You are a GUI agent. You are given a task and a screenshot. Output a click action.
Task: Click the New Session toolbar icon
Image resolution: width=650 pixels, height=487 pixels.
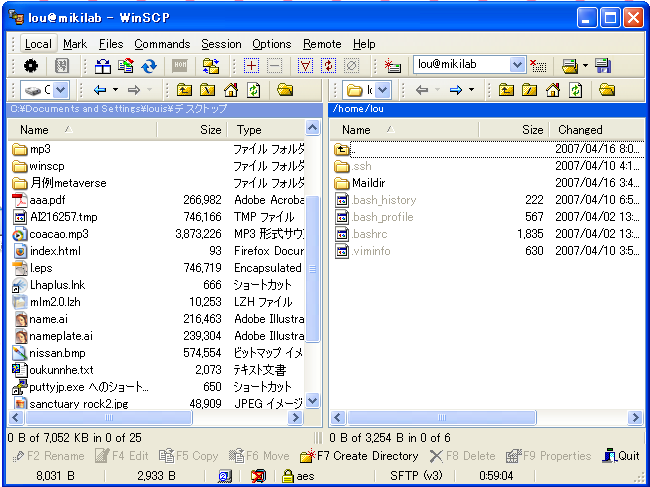[x=392, y=65]
